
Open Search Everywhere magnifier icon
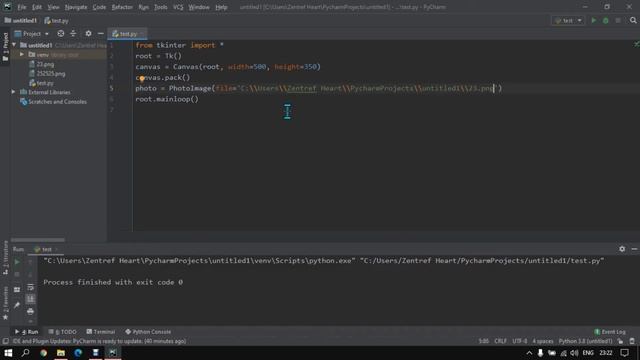(633, 20)
